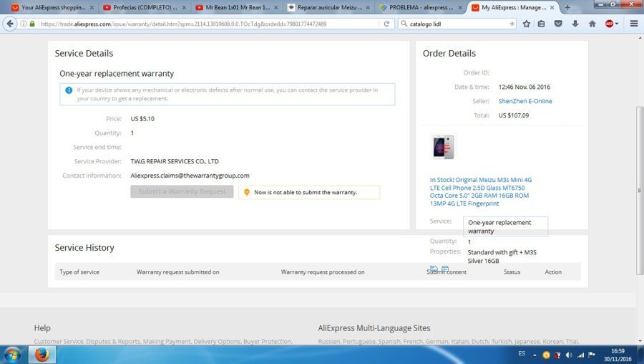The image size is (644, 364).
Task: Click the contact email Aliexpress.claims@thewarrantygroup.com
Action: 190,176
